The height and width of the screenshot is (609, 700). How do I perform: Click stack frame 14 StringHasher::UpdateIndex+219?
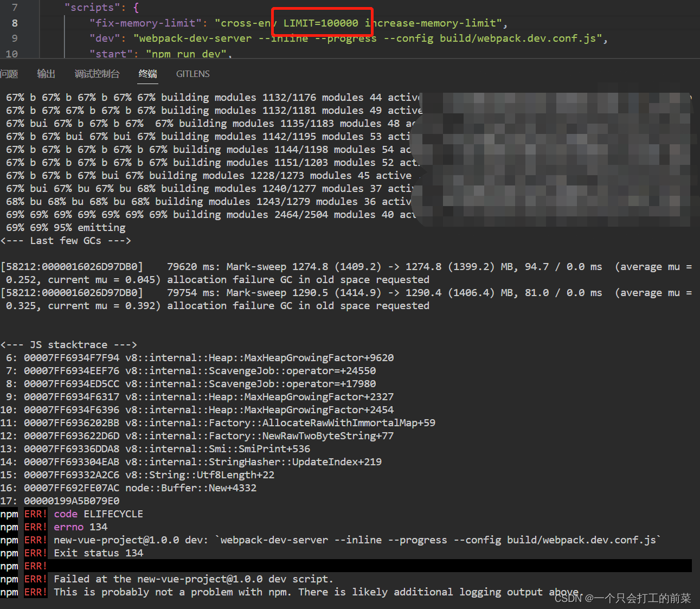(191, 462)
